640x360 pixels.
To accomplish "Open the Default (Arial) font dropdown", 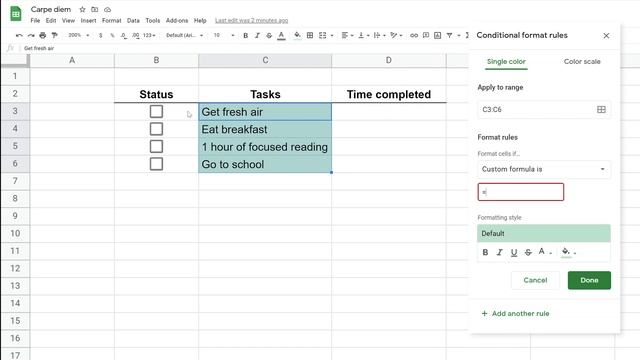I will coord(184,36).
